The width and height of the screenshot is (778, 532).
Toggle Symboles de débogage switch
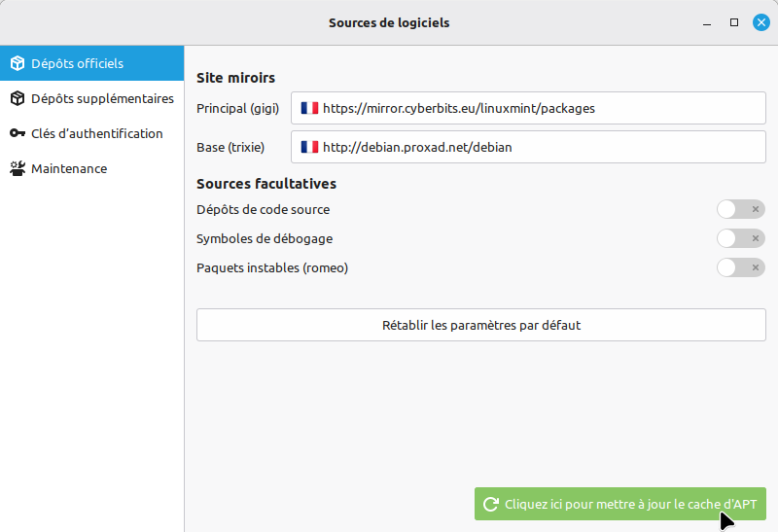click(740, 238)
